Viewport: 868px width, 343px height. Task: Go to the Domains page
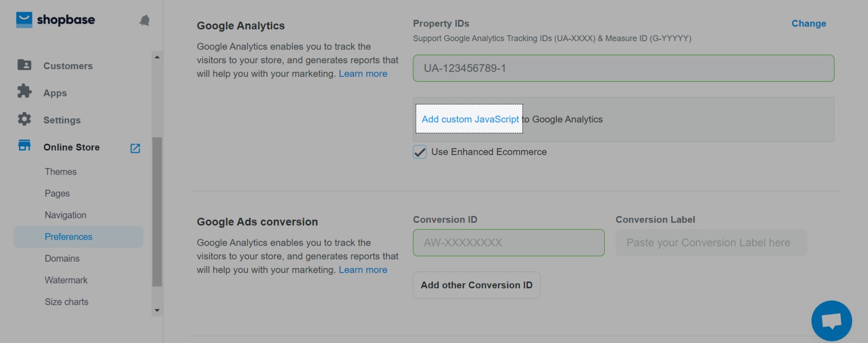pos(62,258)
